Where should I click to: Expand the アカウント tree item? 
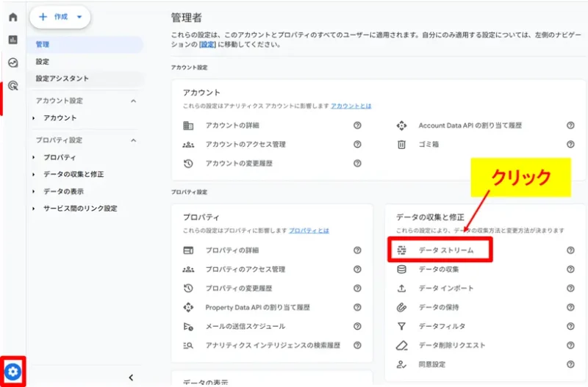pos(34,118)
